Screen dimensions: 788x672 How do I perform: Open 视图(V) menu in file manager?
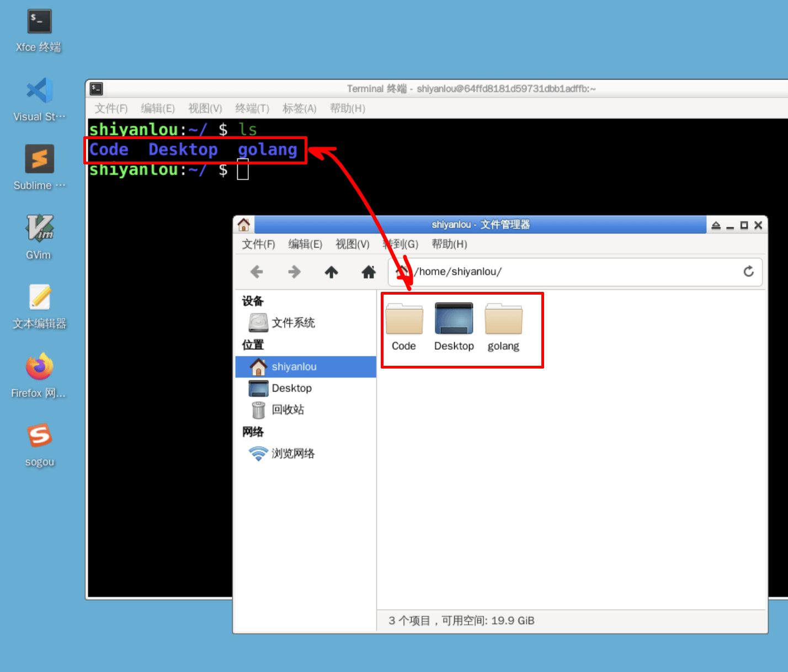pyautogui.click(x=353, y=244)
